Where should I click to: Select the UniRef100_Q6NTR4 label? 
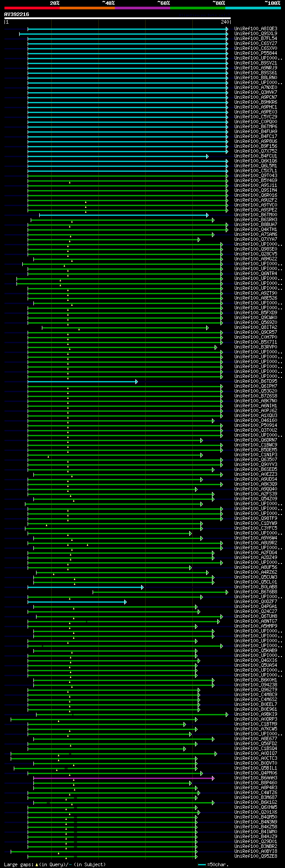click(256, 273)
